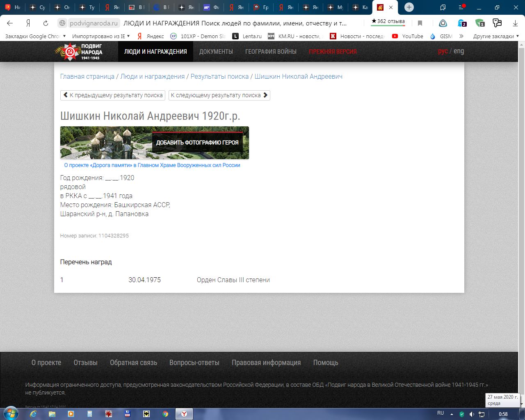Screen dimensions: 525x420
Task: Select 'География войны' in the navigation bar
Action: (x=271, y=52)
